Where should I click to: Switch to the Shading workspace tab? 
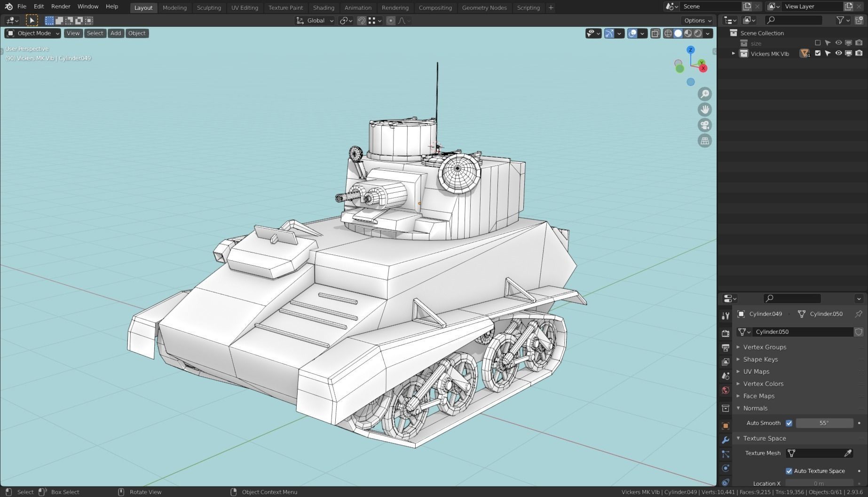click(324, 8)
